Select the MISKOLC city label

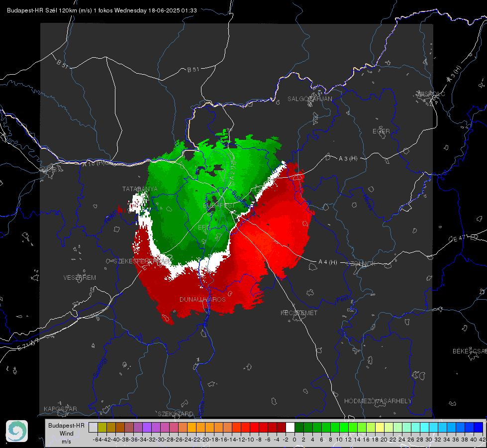pos(431,94)
